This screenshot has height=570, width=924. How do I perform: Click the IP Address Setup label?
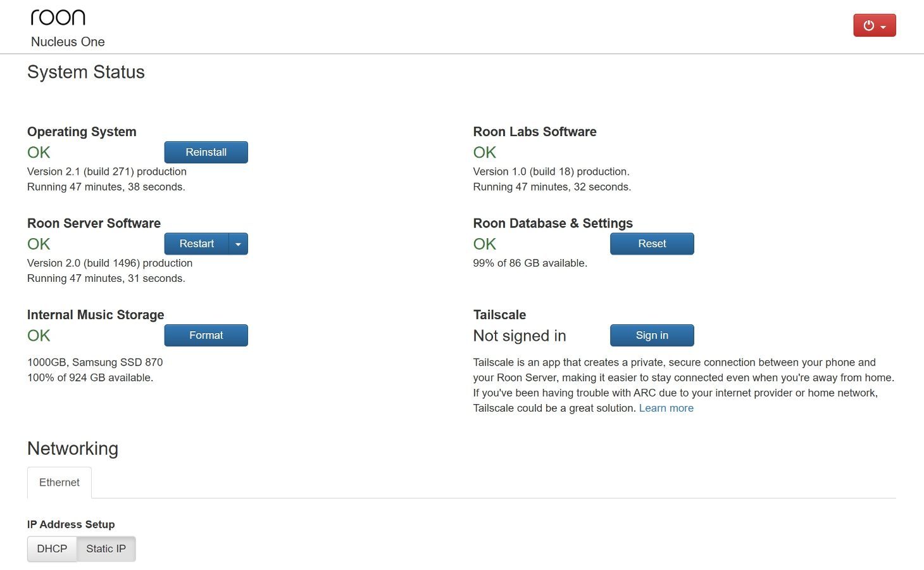pos(71,524)
